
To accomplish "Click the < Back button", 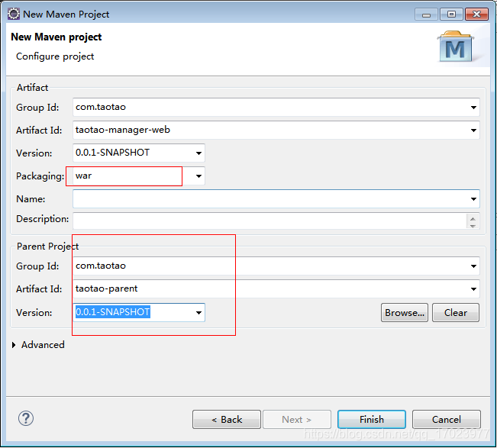I will [x=227, y=420].
